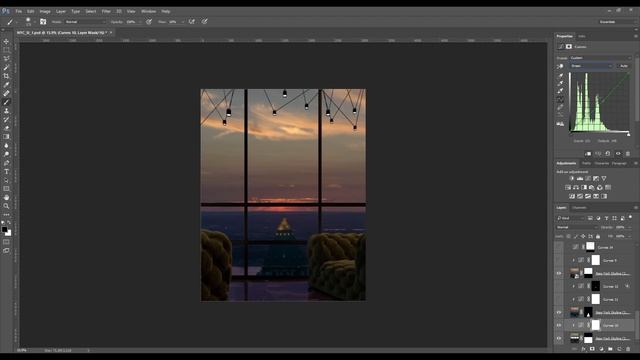Toggle pressure for size in options bar
The width and height of the screenshot is (640, 360).
point(204,22)
